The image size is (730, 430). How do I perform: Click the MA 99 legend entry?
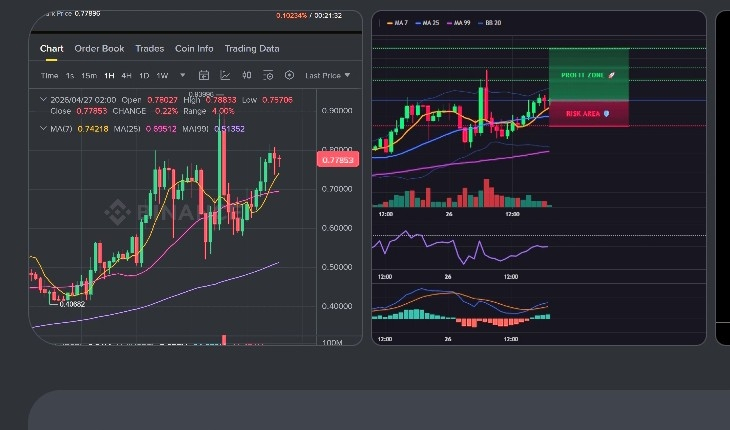(458, 22)
